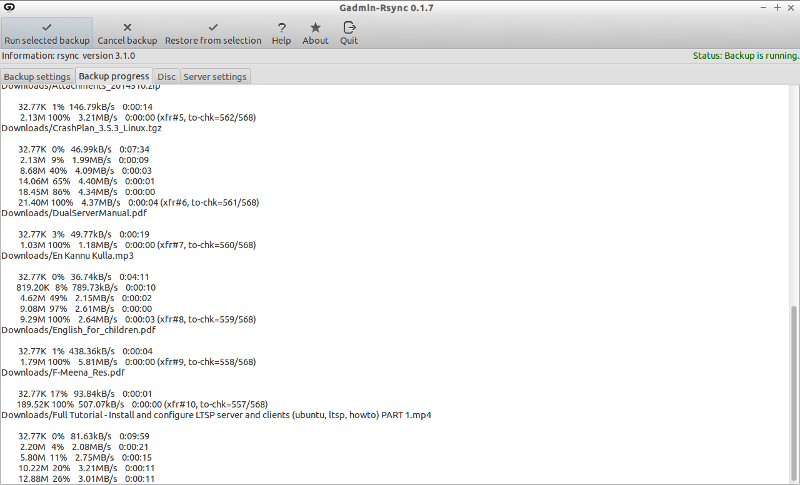Select the Backup progress tab
The image size is (800, 485).
point(114,76)
